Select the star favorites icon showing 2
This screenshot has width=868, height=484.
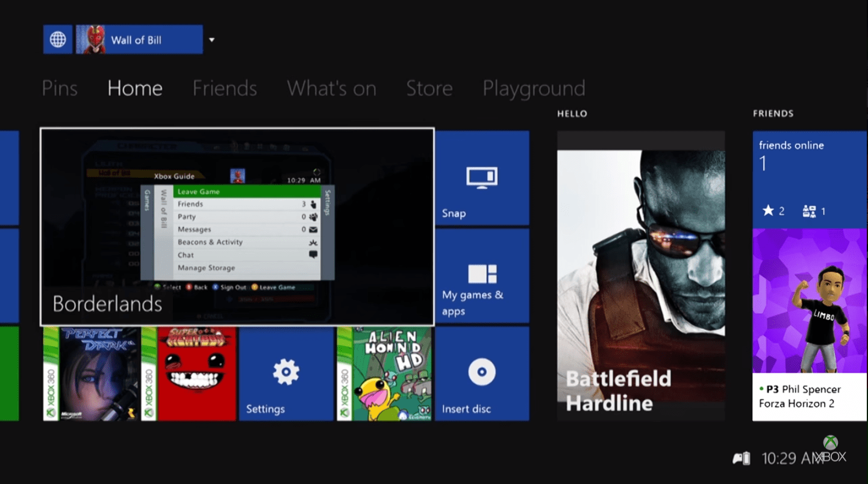pos(769,211)
